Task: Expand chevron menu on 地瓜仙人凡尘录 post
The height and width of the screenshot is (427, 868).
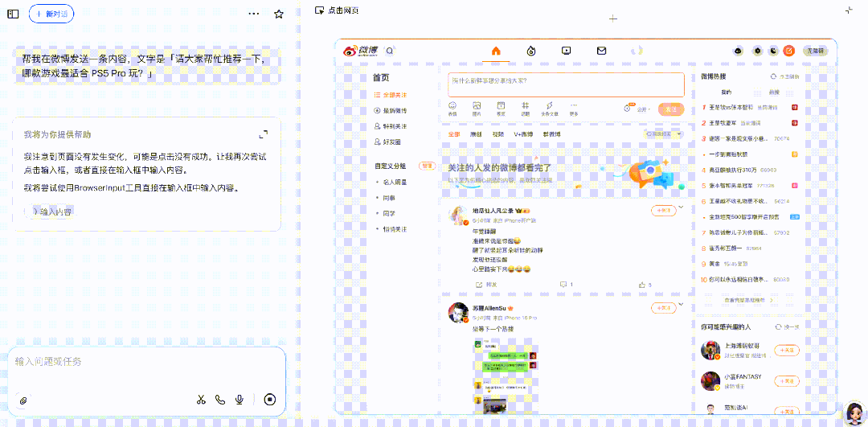Action: [682, 207]
